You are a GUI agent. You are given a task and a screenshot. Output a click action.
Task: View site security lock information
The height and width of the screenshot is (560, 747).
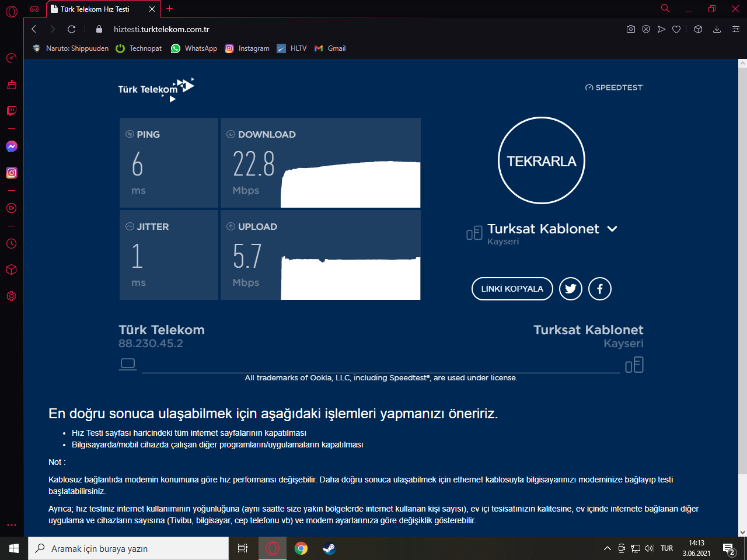pos(99,29)
